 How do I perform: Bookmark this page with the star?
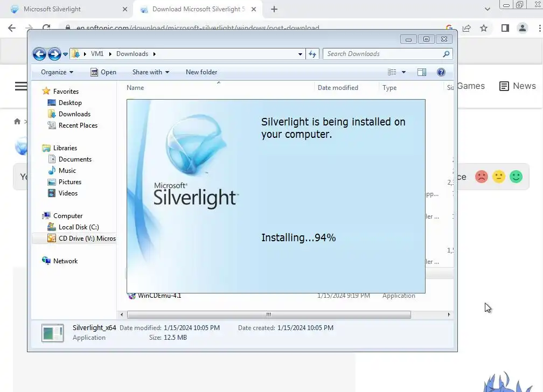(x=484, y=28)
